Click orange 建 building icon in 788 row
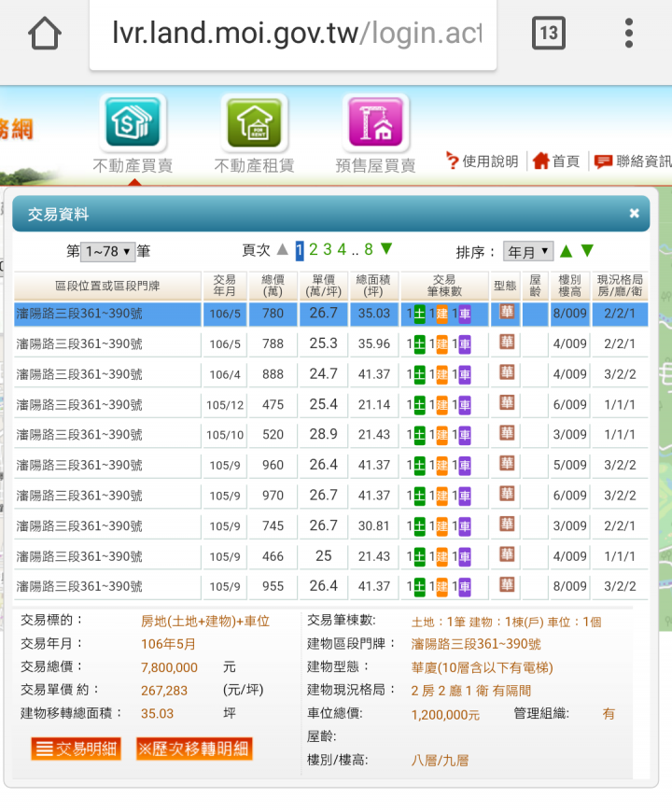The height and width of the screenshot is (812, 672). (x=442, y=343)
